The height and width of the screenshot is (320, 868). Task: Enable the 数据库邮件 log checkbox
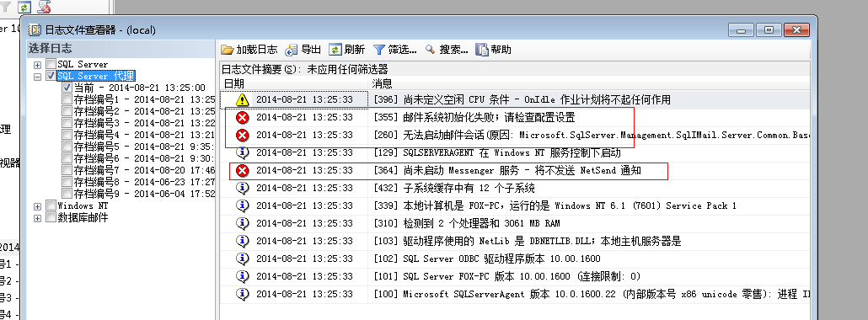click(51, 217)
